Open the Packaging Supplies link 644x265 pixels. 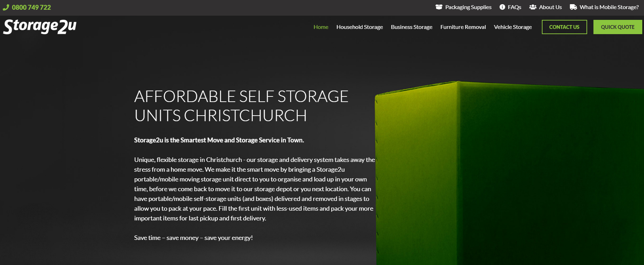point(468,7)
